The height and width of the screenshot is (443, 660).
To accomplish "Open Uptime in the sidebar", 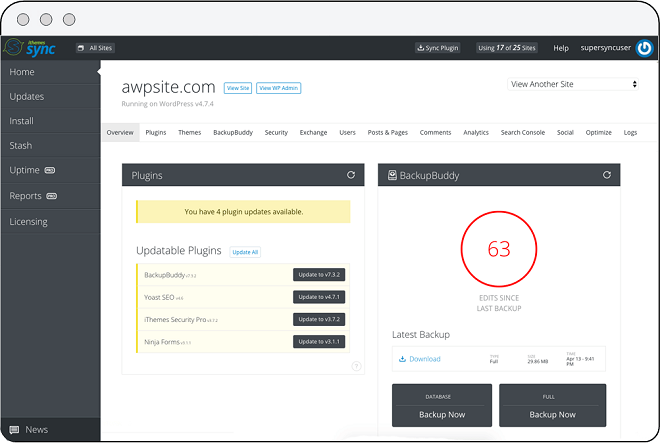I will pyautogui.click(x=51, y=170).
